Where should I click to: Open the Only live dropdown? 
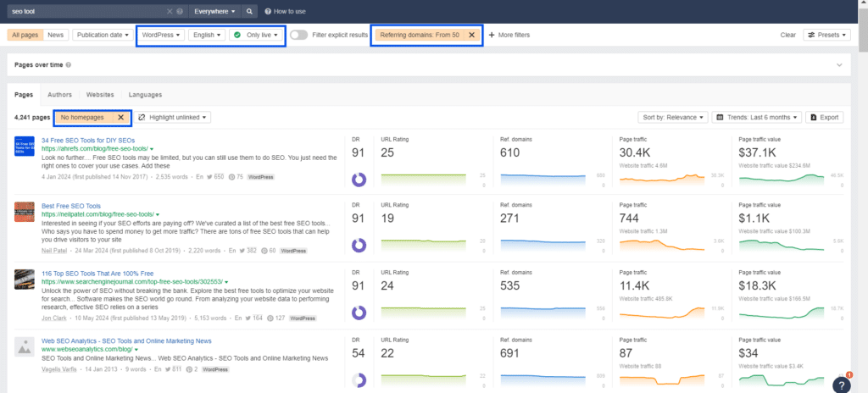point(256,35)
